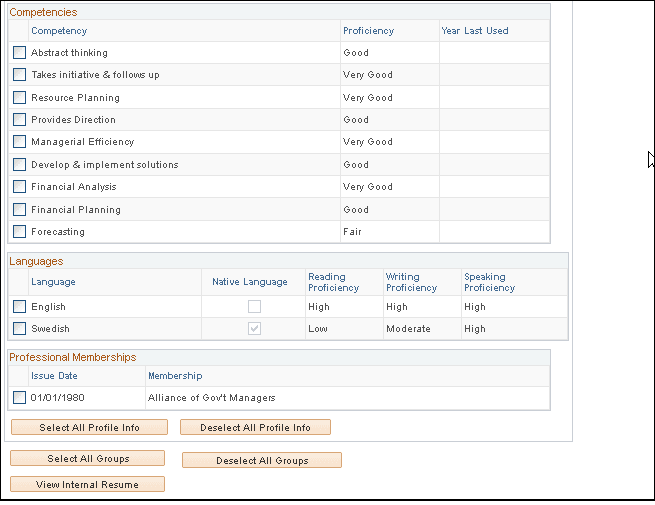Click the Select All Groups button
The width and height of the screenshot is (655, 505).
(87, 459)
